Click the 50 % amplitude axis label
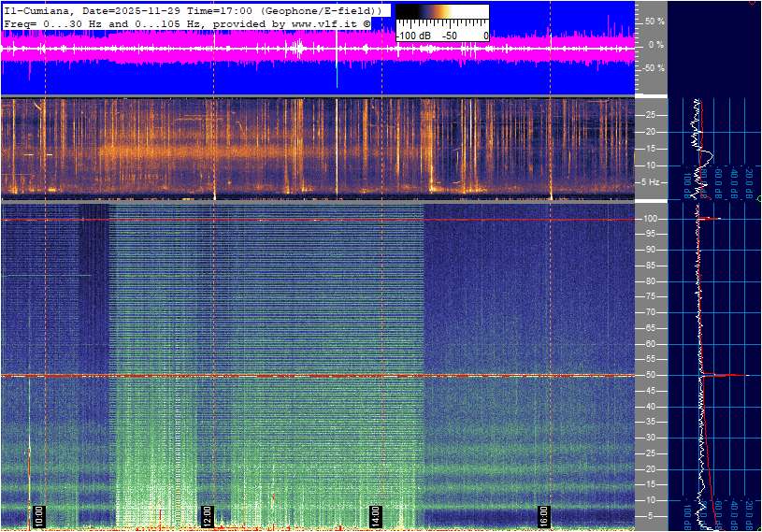Image resolution: width=762 pixels, height=532 pixels. pos(654,21)
